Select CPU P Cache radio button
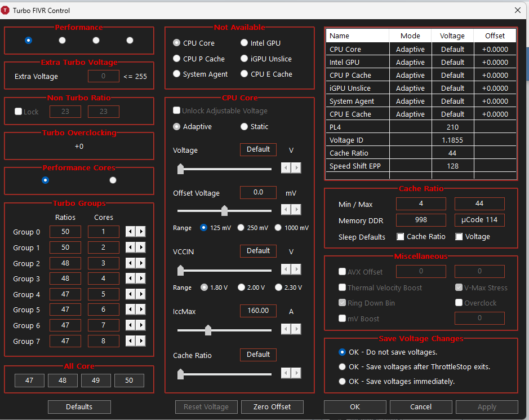This screenshot has width=529, height=420. [176, 59]
